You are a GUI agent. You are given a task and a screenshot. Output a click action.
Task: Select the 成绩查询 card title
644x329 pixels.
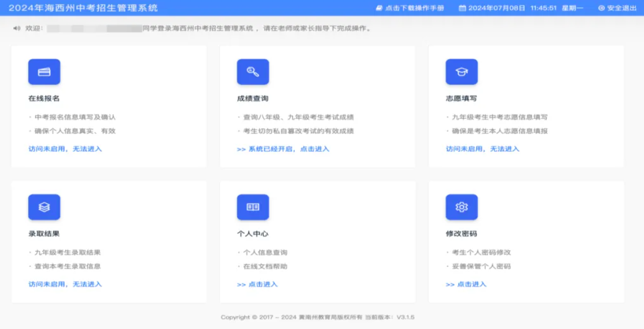click(253, 99)
